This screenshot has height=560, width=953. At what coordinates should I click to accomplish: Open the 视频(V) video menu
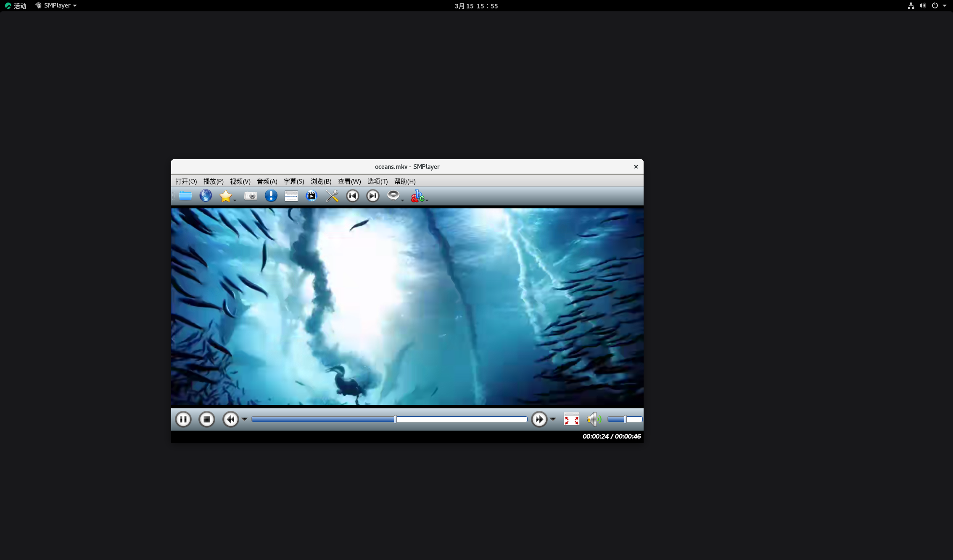click(x=240, y=181)
